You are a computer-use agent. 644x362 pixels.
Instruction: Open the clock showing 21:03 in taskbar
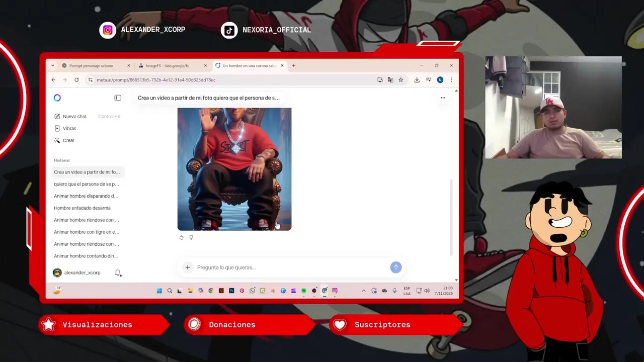click(x=445, y=291)
